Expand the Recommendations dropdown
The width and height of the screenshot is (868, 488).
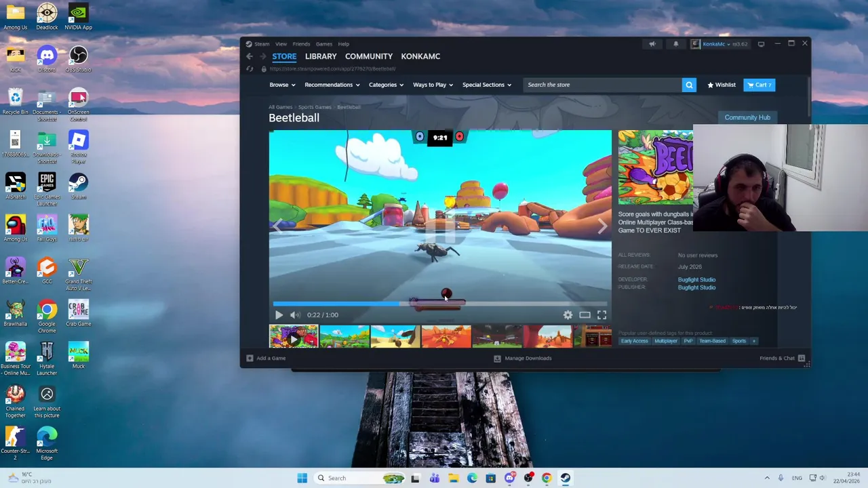click(332, 85)
